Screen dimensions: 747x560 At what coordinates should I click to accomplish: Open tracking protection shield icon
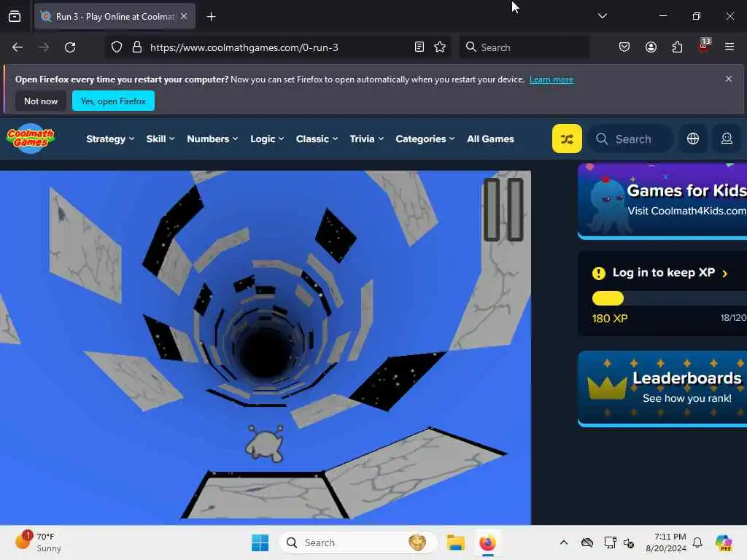(117, 47)
